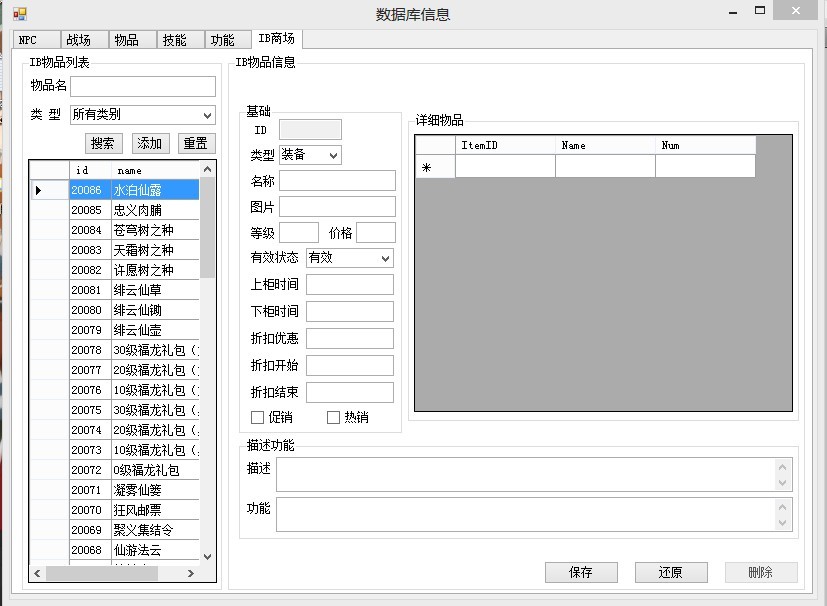
Task: Open the 战场 tab
Action: (84, 40)
